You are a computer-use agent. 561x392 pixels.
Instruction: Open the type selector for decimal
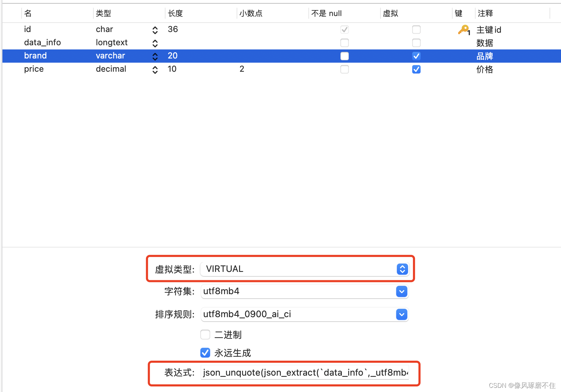point(155,70)
